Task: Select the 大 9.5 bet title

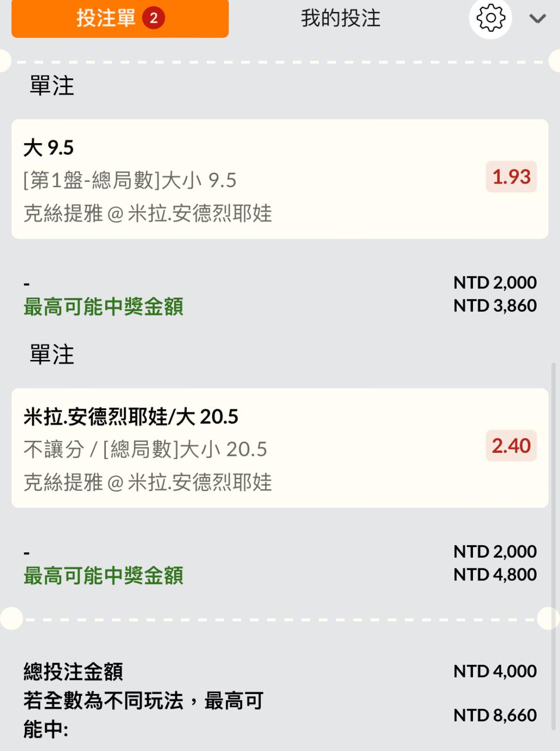Action: [49, 148]
